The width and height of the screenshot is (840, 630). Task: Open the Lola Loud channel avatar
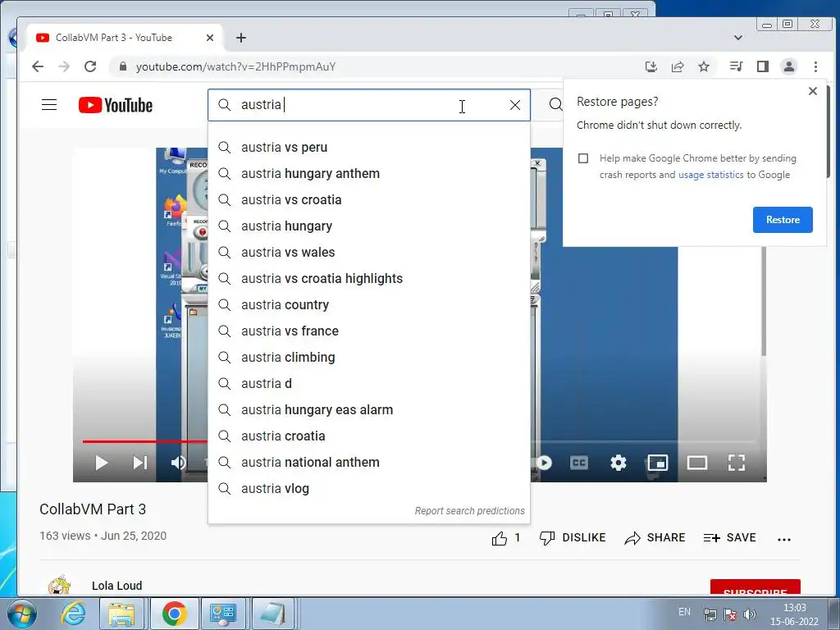[x=59, y=585]
